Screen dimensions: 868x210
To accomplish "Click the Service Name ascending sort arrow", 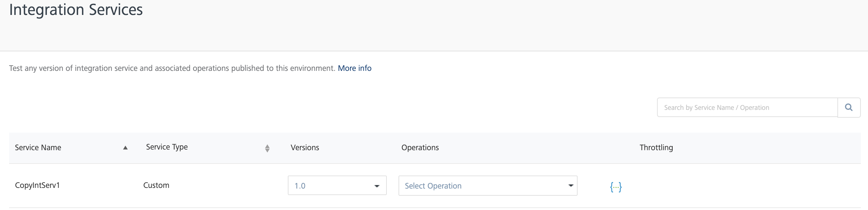I will point(125,147).
